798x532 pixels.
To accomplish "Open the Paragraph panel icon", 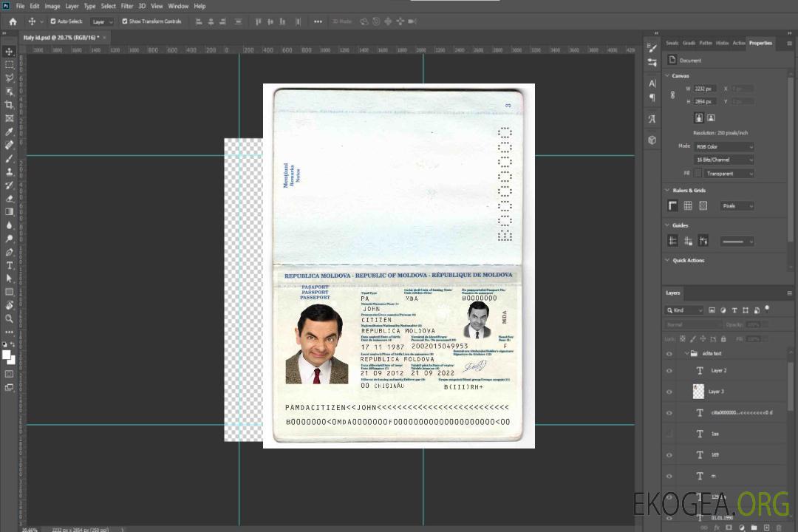I will click(652, 98).
